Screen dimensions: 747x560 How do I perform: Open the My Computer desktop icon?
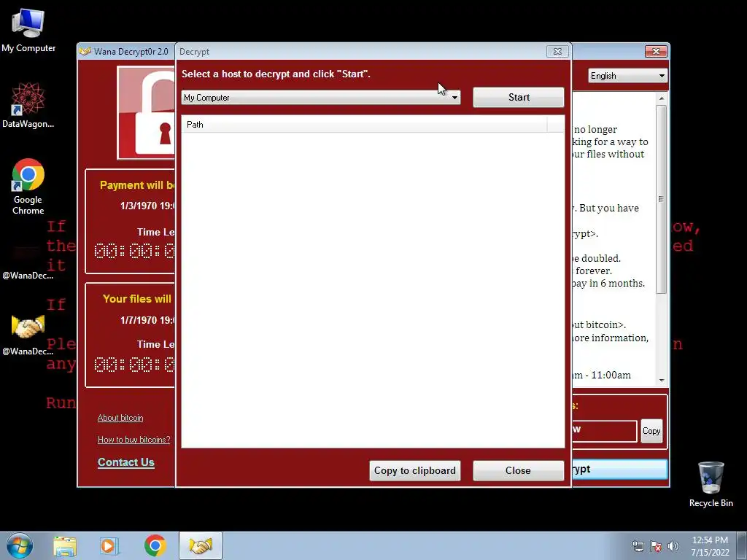(28, 30)
